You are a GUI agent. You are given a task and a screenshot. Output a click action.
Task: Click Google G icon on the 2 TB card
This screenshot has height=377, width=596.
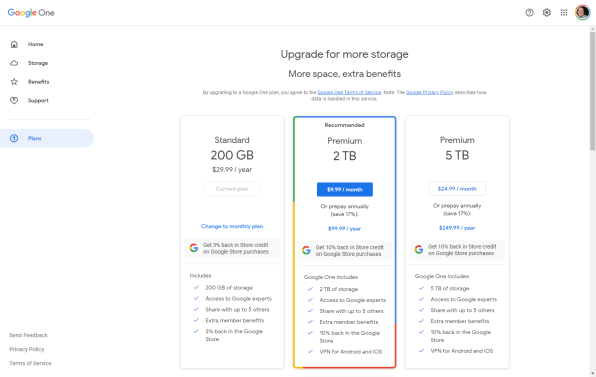coord(306,250)
